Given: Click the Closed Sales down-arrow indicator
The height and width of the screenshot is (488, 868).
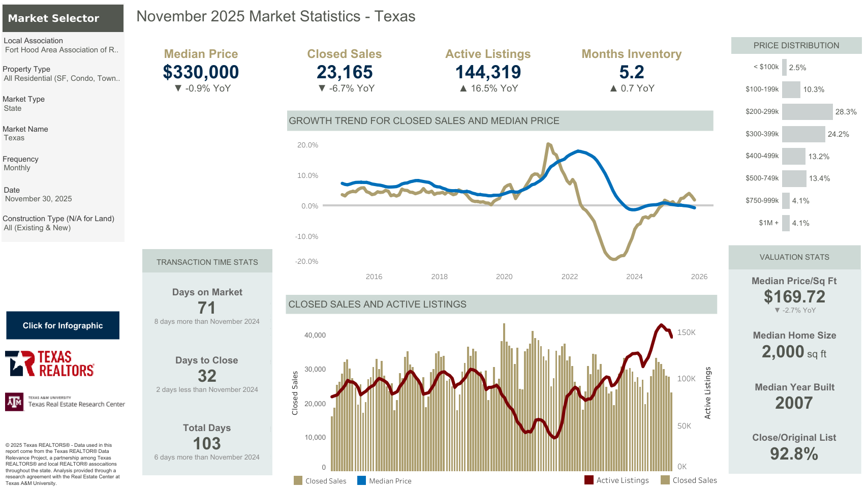Looking at the screenshot, I should click(x=322, y=88).
